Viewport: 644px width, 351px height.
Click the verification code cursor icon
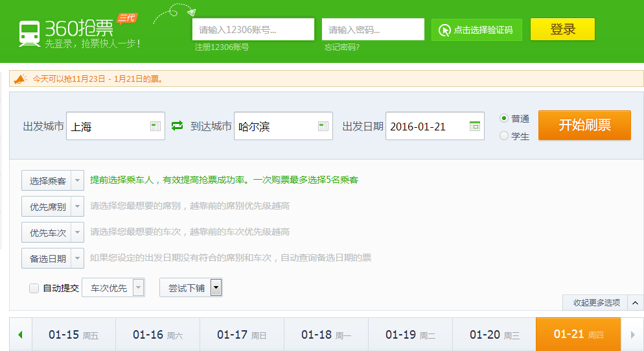tap(444, 30)
